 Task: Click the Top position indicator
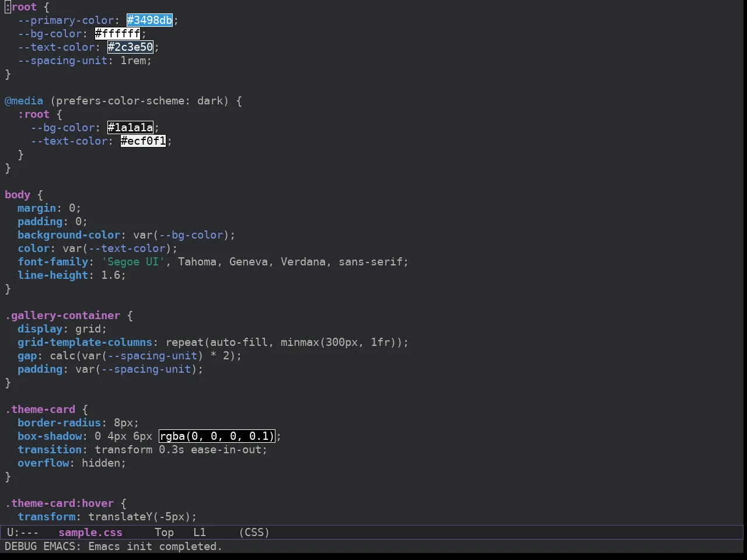164,533
